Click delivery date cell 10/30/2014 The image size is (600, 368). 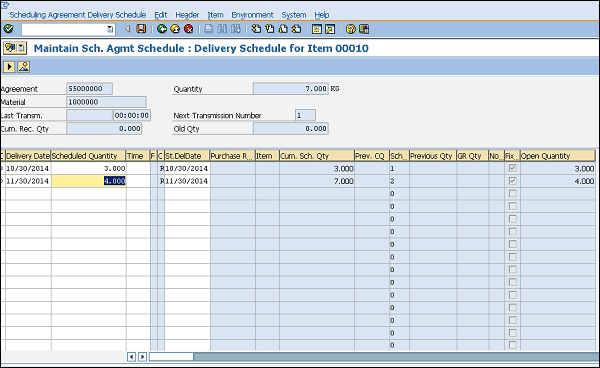[x=28, y=168]
